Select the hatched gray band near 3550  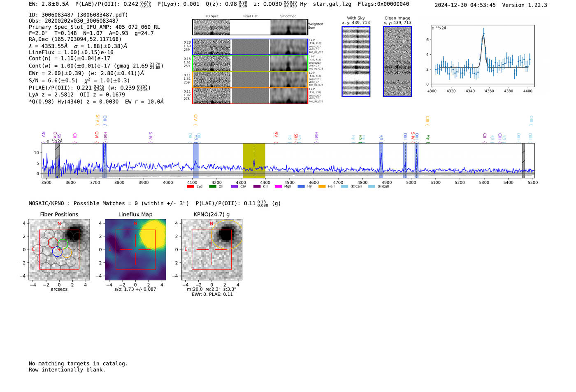[x=57, y=161]
